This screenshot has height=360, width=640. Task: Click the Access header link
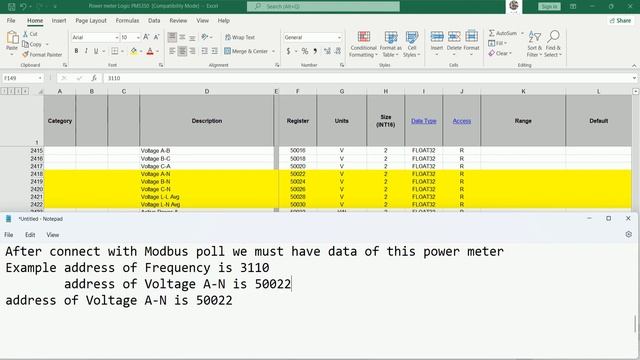[462, 121]
